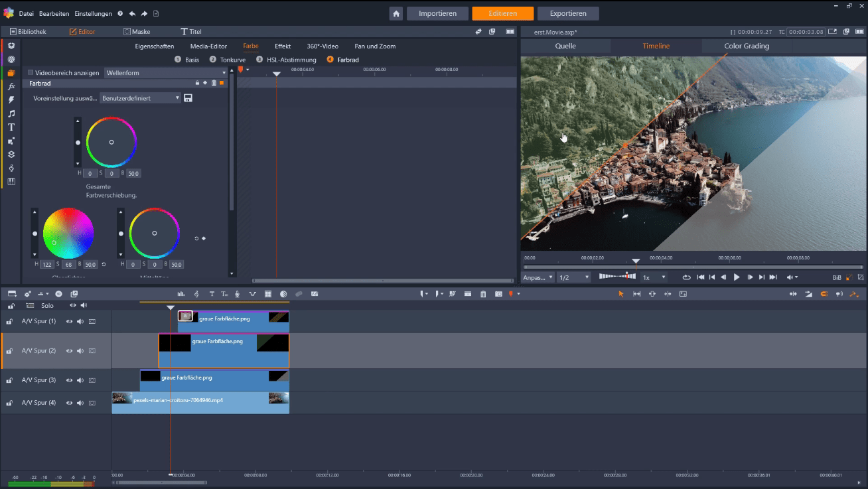The height and width of the screenshot is (489, 868).
Task: Toggle visibility of A/V Spur (1)
Action: pyautogui.click(x=69, y=321)
